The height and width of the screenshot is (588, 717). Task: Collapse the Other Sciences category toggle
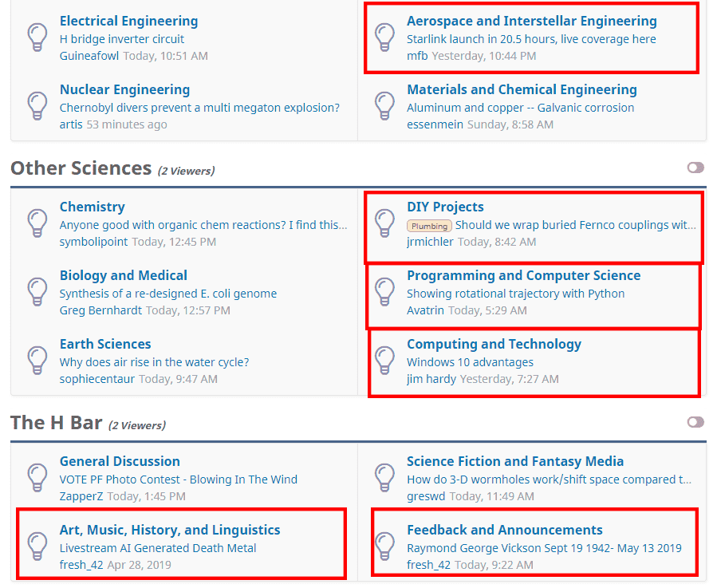point(695,168)
